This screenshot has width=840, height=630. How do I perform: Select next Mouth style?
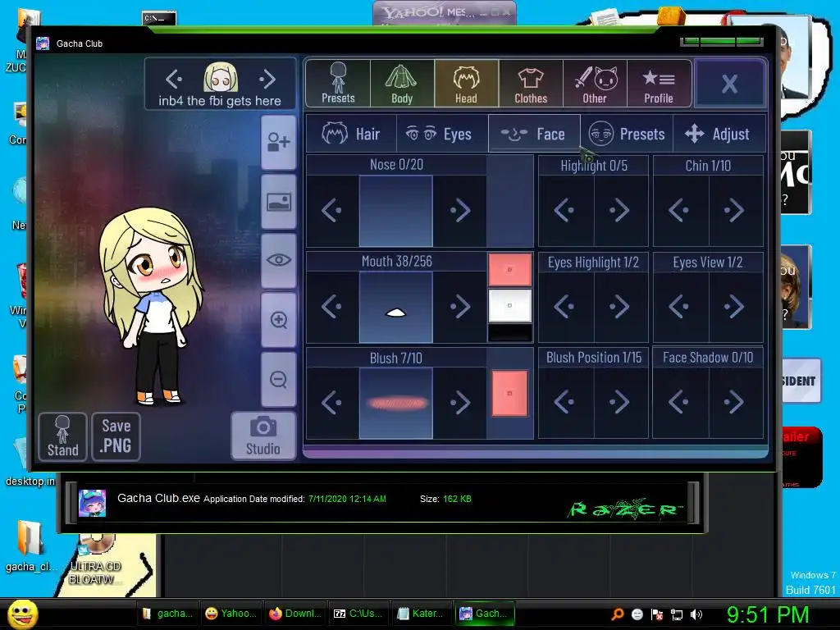[x=459, y=307]
